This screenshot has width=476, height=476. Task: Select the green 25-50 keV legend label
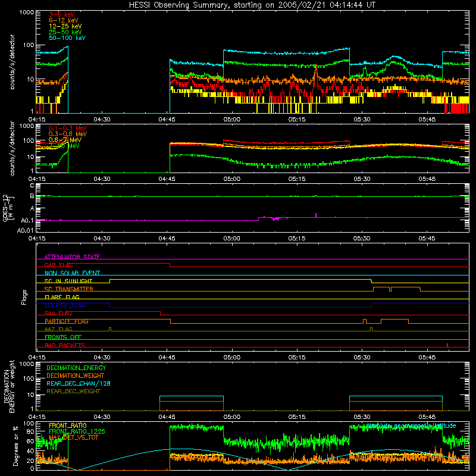[x=65, y=32]
